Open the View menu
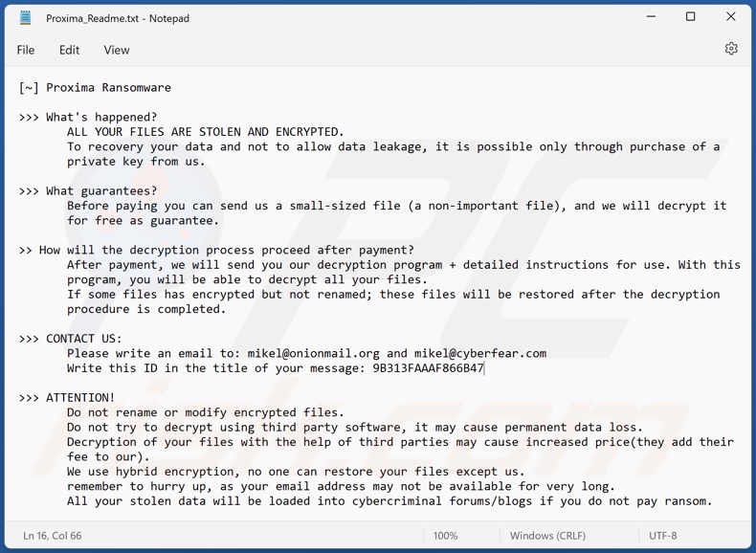This screenshot has width=756, height=553. pos(117,50)
